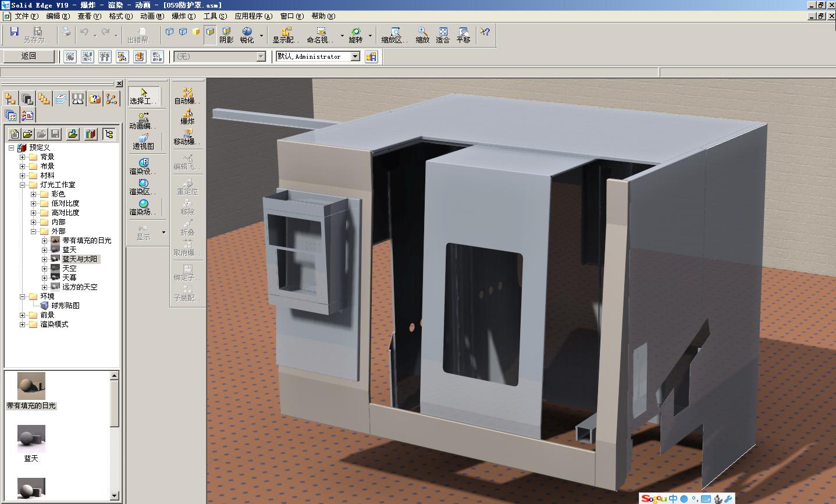Click the Save icon in the main toolbar

coord(15,32)
